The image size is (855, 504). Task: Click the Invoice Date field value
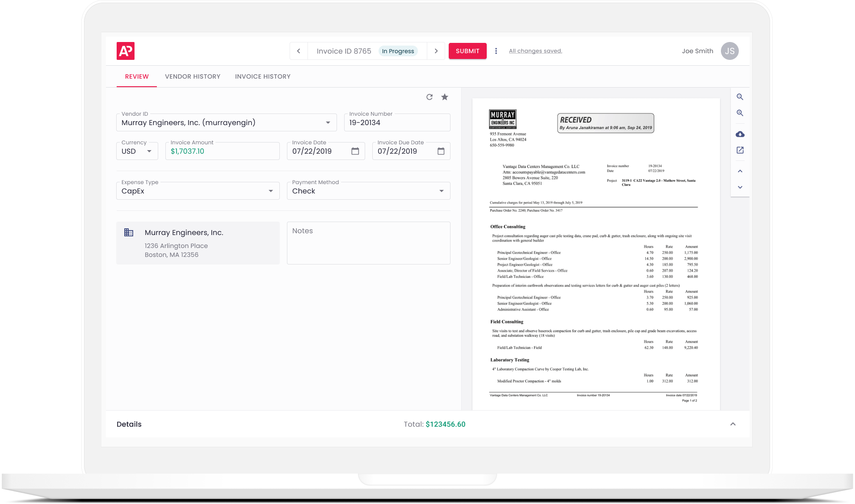point(312,151)
